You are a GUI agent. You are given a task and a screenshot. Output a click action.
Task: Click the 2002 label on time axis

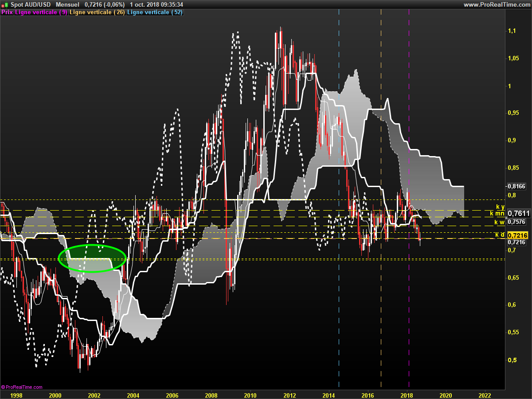pos(94,395)
